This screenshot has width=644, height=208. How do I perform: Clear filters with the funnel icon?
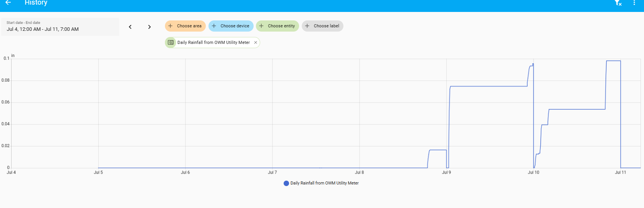pos(618,3)
